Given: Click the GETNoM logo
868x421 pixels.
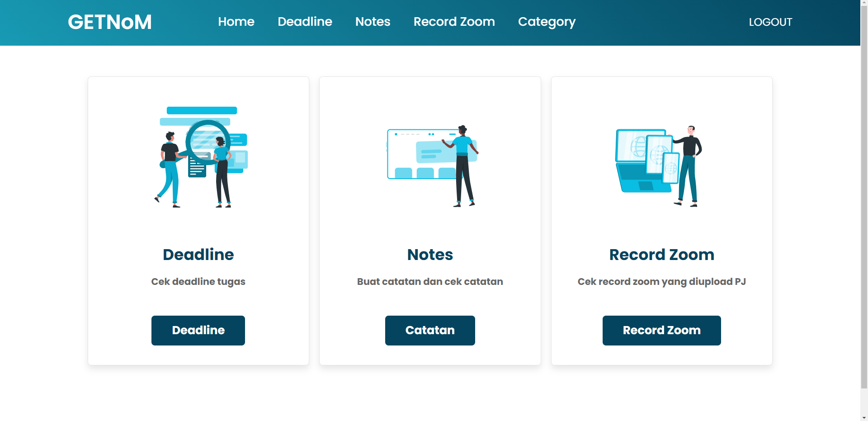Looking at the screenshot, I should (x=109, y=22).
